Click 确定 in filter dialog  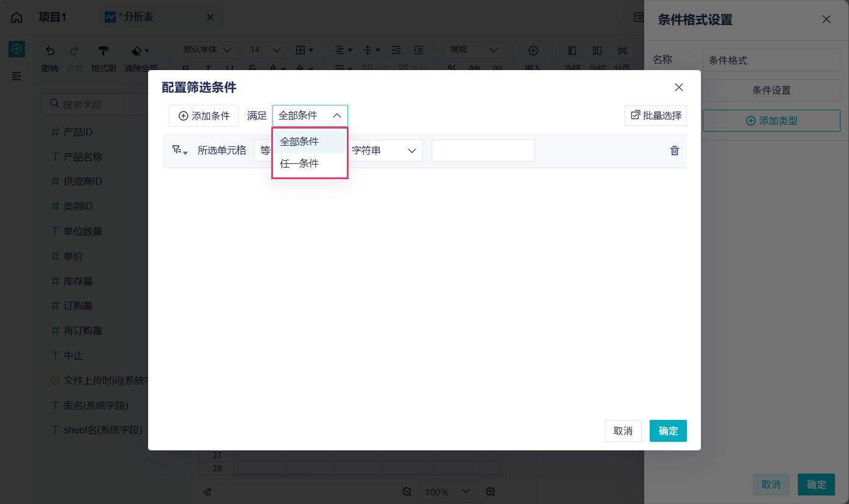coord(668,431)
